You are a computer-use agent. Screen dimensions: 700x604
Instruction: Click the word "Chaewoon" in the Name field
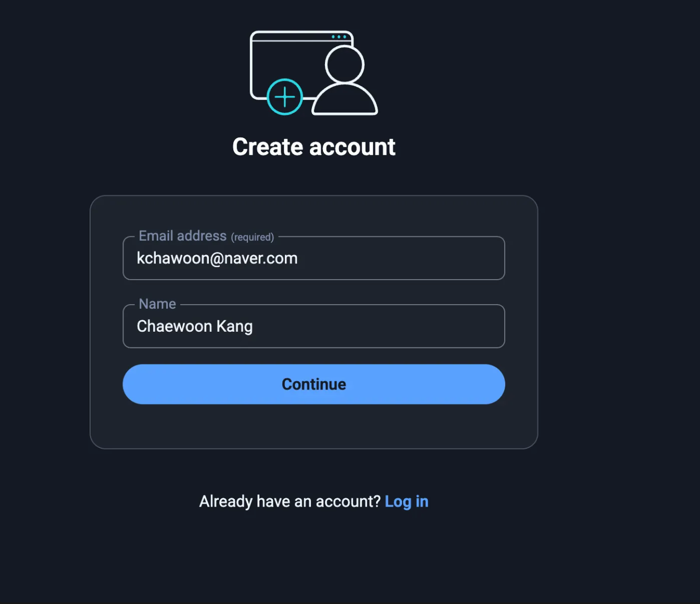(174, 326)
